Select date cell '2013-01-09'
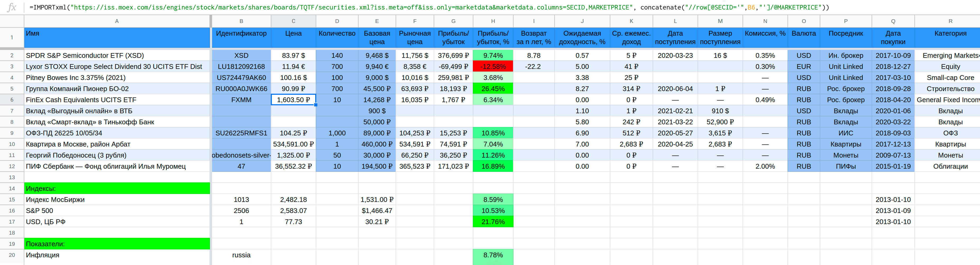This screenshot has width=980, height=265. coord(893,211)
